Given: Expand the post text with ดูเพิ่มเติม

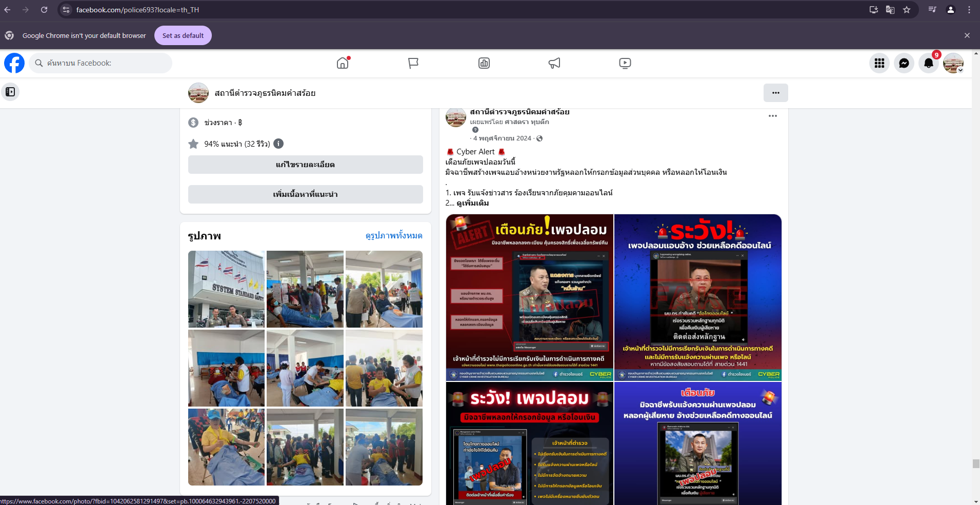Looking at the screenshot, I should click(472, 203).
